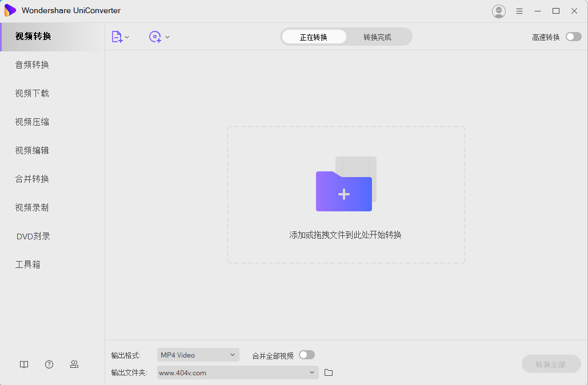
Task: Click the add files drop zone
Action: (344, 194)
